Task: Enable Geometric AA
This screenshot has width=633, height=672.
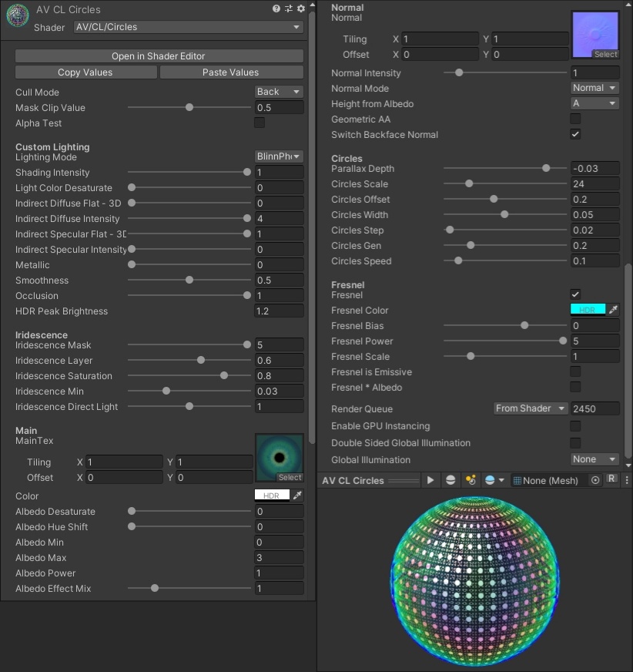Action: [574, 119]
